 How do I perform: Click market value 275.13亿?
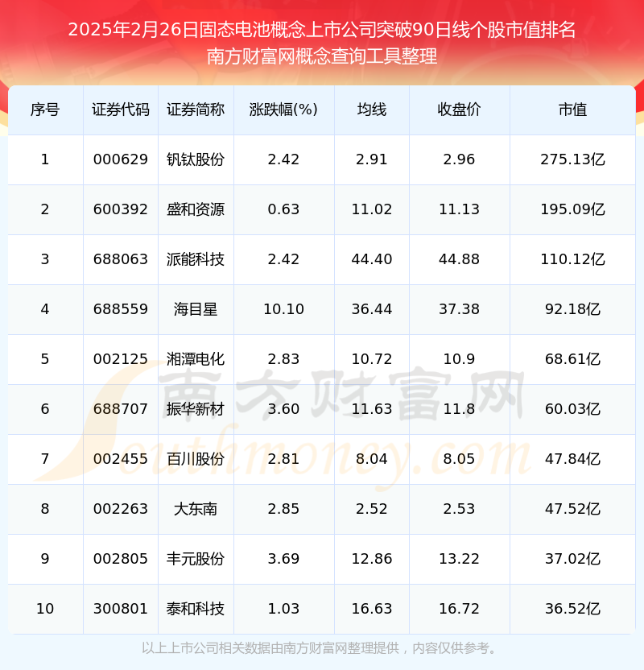pos(572,159)
